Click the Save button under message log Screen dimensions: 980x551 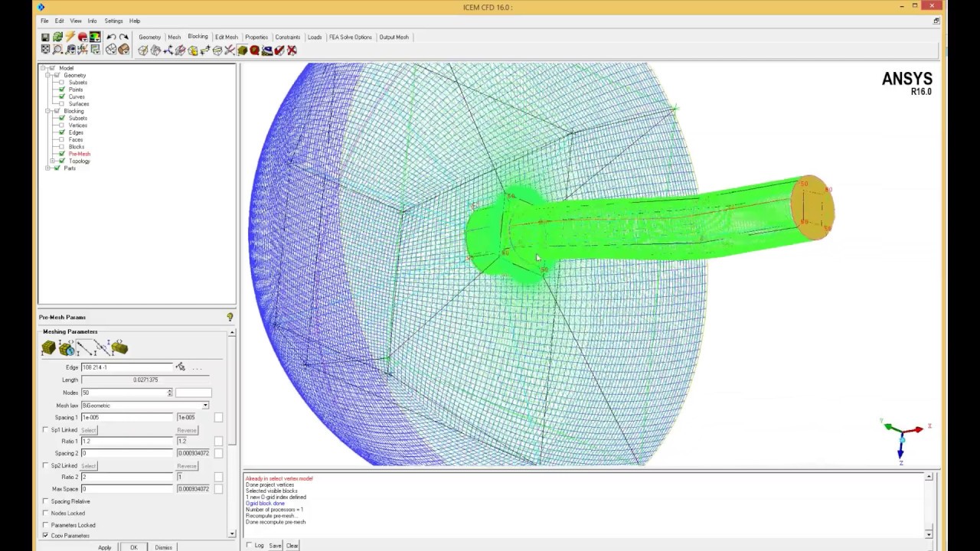275,546
